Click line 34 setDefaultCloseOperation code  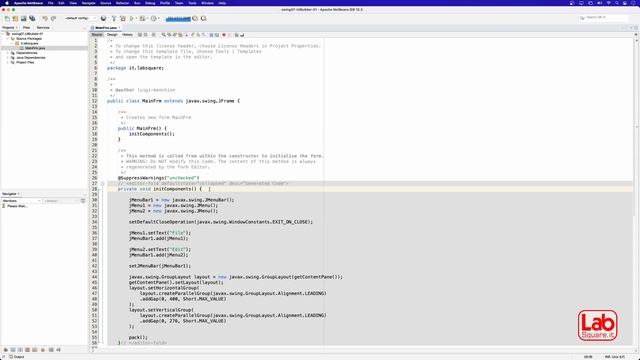pyautogui.click(x=221, y=222)
